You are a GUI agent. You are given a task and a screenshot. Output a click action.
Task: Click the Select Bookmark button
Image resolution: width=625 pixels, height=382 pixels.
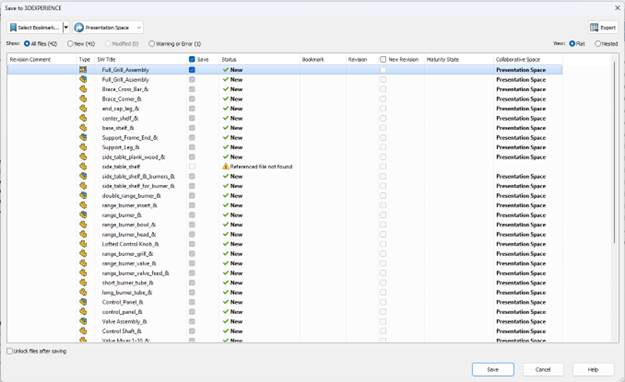coord(35,28)
